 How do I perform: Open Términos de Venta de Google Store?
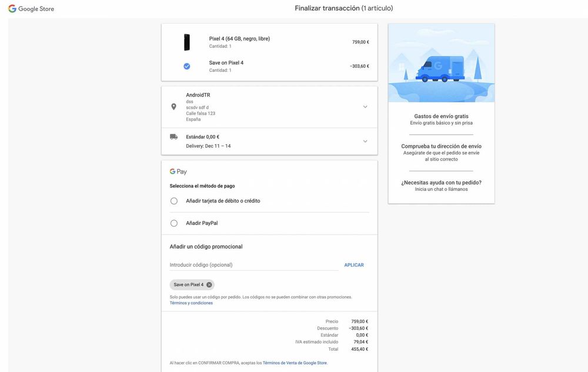(295, 363)
